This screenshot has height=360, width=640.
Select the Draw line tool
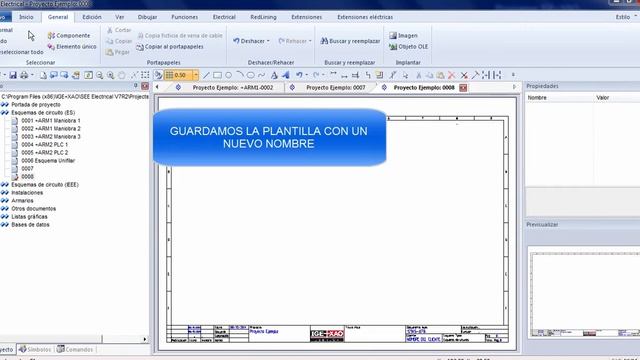pyautogui.click(x=206, y=75)
